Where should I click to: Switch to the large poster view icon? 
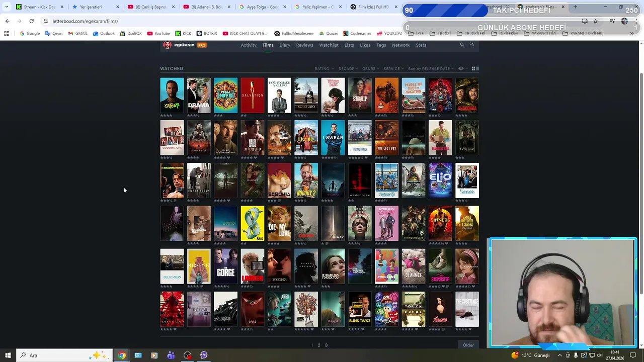tap(477, 68)
